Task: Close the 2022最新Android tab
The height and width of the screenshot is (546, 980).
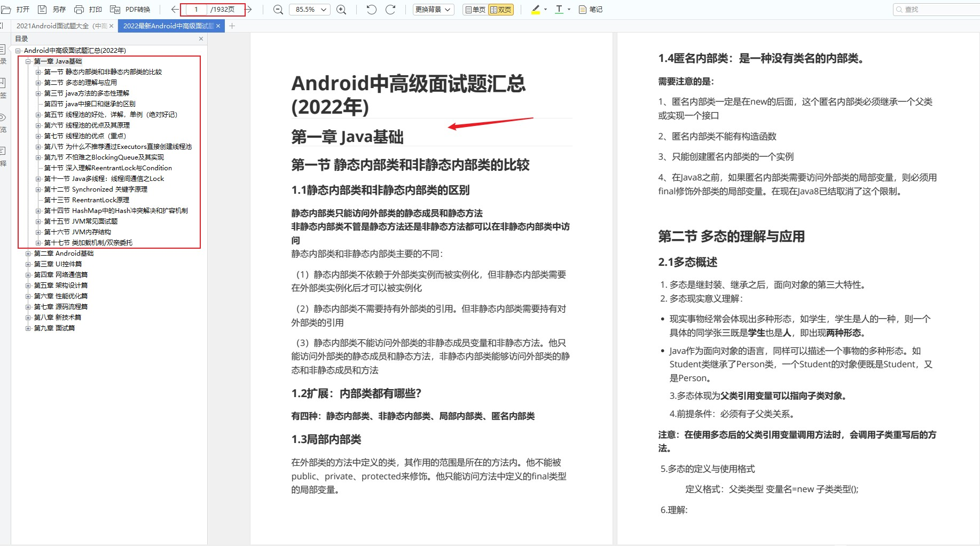Action: pyautogui.click(x=218, y=26)
